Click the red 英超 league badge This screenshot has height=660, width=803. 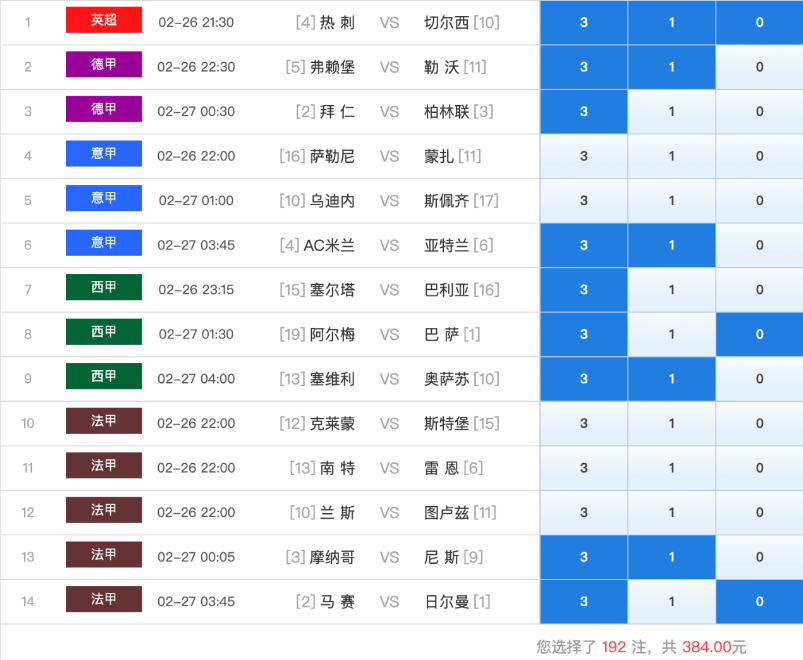104,20
